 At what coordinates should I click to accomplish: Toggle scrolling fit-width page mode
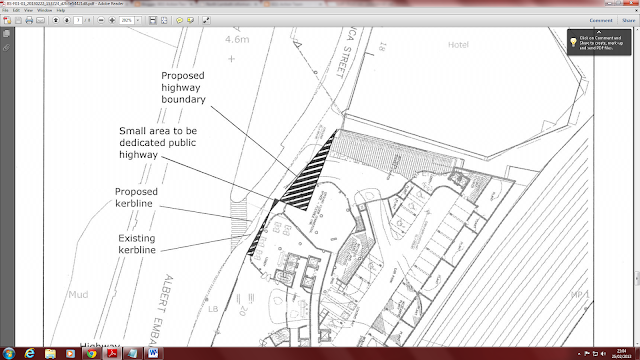pos(153,20)
